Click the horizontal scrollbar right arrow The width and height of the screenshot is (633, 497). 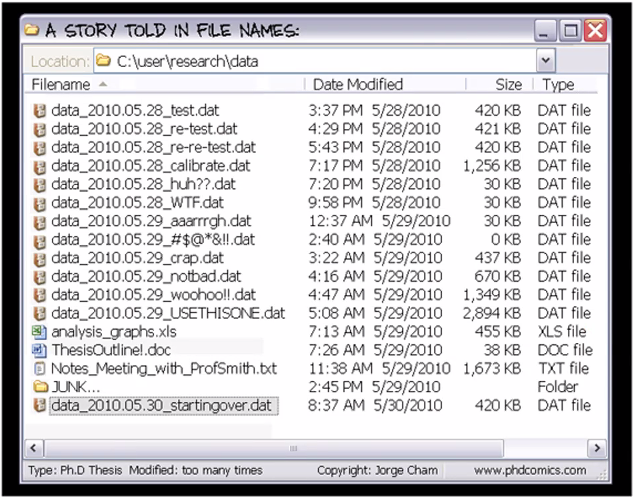pyautogui.click(x=597, y=448)
